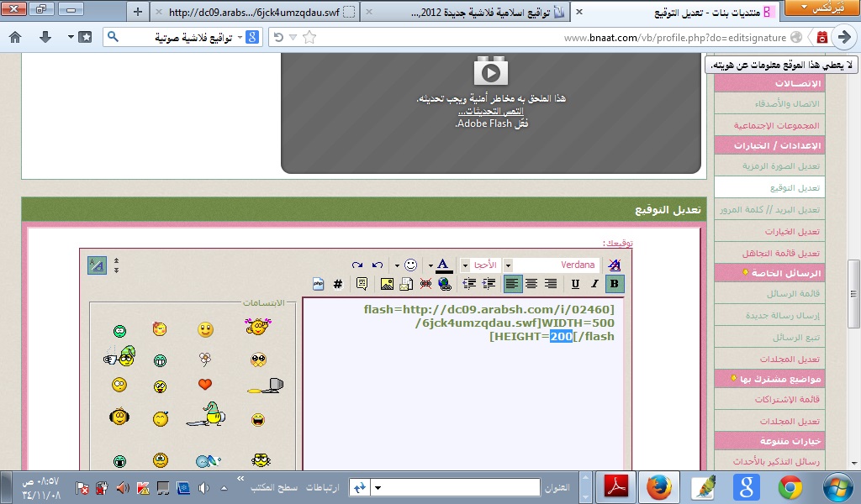Insert the yellow smiling face smiley
Viewport: 861px width, 504px height.
pyautogui.click(x=205, y=329)
